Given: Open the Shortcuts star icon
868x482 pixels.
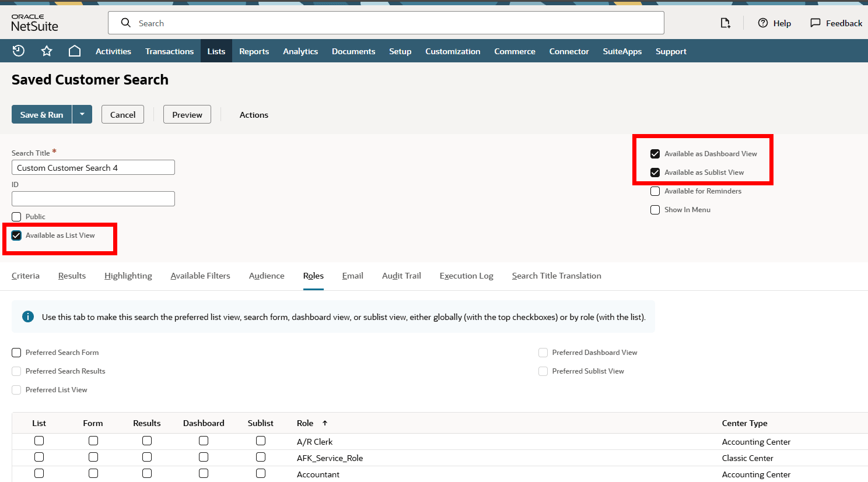Looking at the screenshot, I should tap(47, 51).
